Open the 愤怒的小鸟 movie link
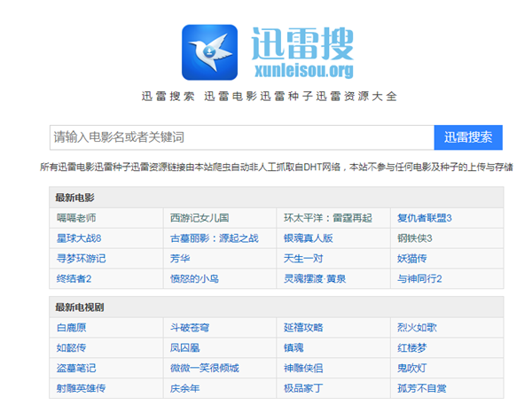Image resolution: width=532 pixels, height=405 pixels. click(x=194, y=279)
